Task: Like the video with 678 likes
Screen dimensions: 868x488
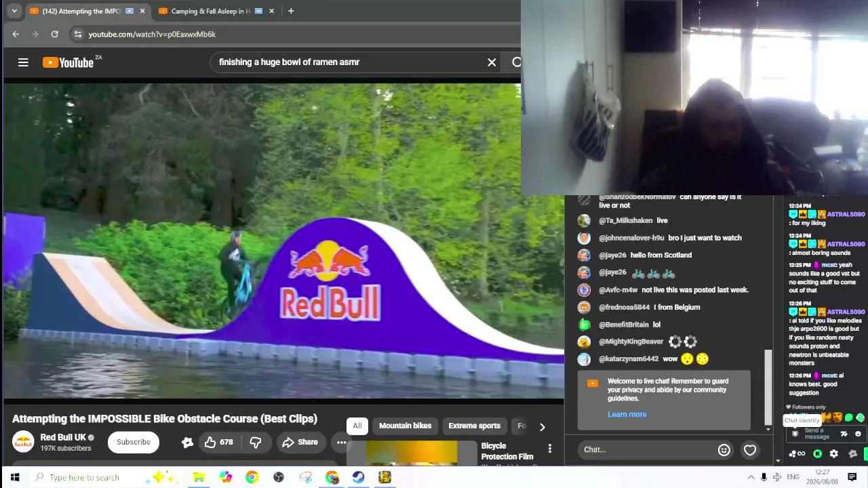Action: (218, 442)
